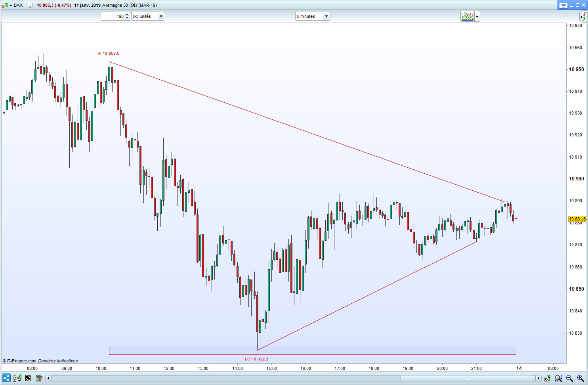Screen dimensions: 588x385
Task: Zoom out with the minus magnifier
Action: (569, 378)
